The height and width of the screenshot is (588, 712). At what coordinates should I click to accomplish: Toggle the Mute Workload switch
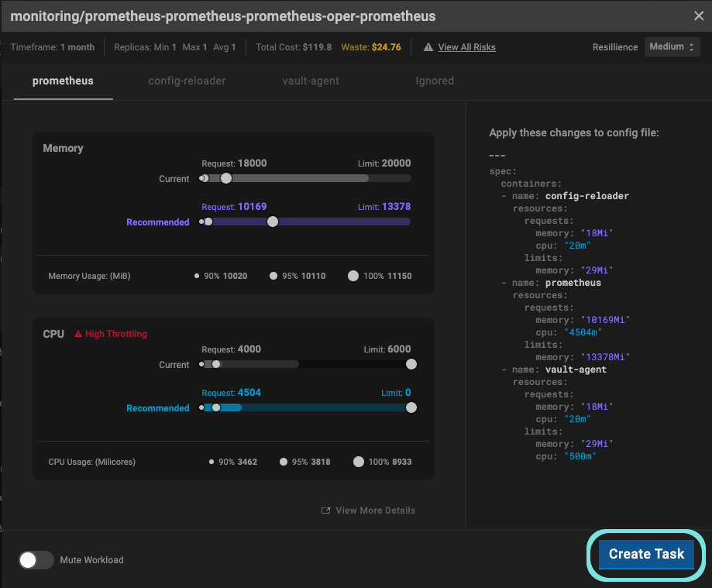[x=36, y=560]
